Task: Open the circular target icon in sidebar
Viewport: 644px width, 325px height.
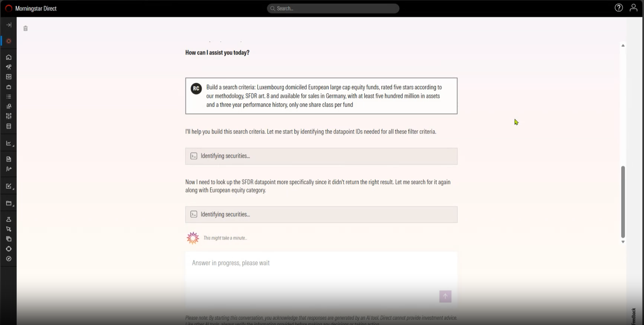Action: pyautogui.click(x=9, y=249)
